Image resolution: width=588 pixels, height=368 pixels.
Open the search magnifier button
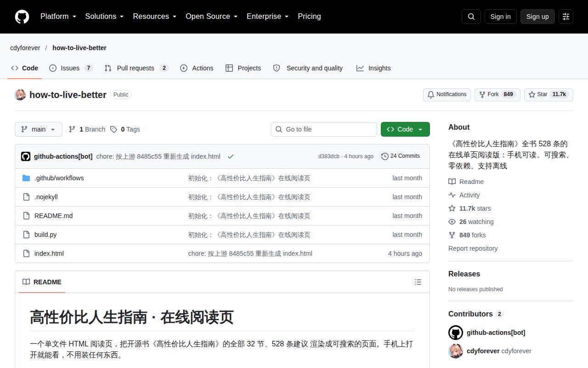tap(471, 17)
